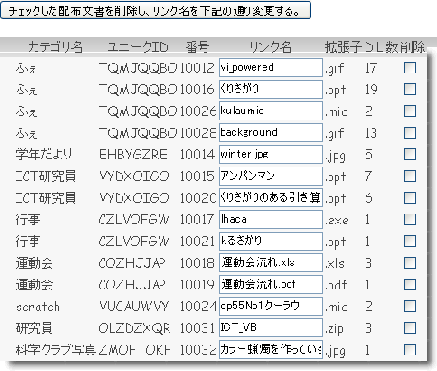Toggle the delete checkbox of row 10024

pos(410,306)
